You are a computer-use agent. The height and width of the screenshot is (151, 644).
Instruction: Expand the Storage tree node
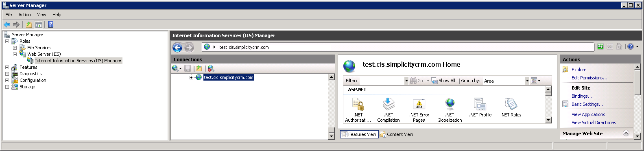pyautogui.click(x=7, y=87)
